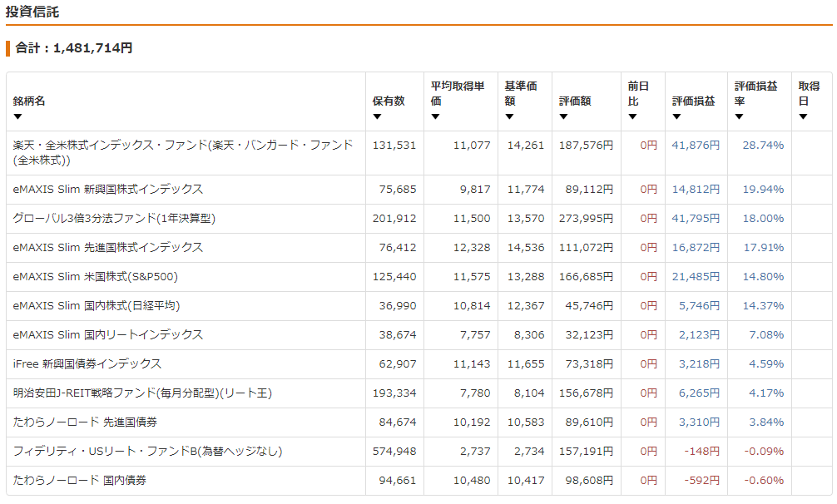Image resolution: width=837 pixels, height=504 pixels.
Task: Select profit value 41,795円
Action: click(x=696, y=218)
